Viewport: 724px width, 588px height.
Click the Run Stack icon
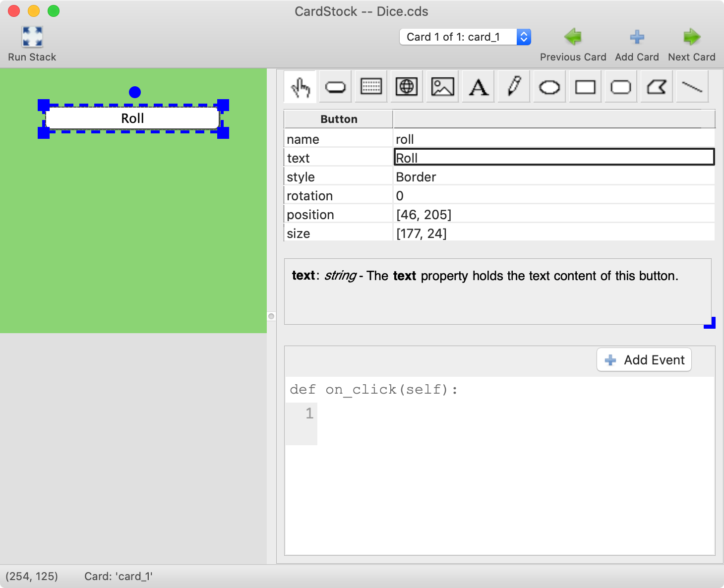32,37
